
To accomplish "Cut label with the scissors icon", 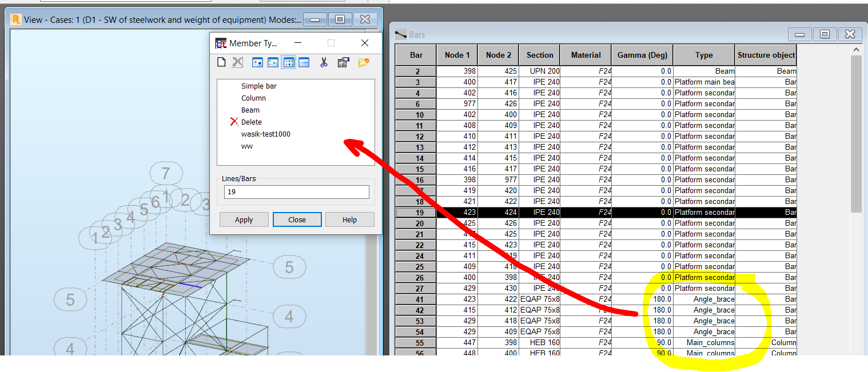I will pos(323,62).
